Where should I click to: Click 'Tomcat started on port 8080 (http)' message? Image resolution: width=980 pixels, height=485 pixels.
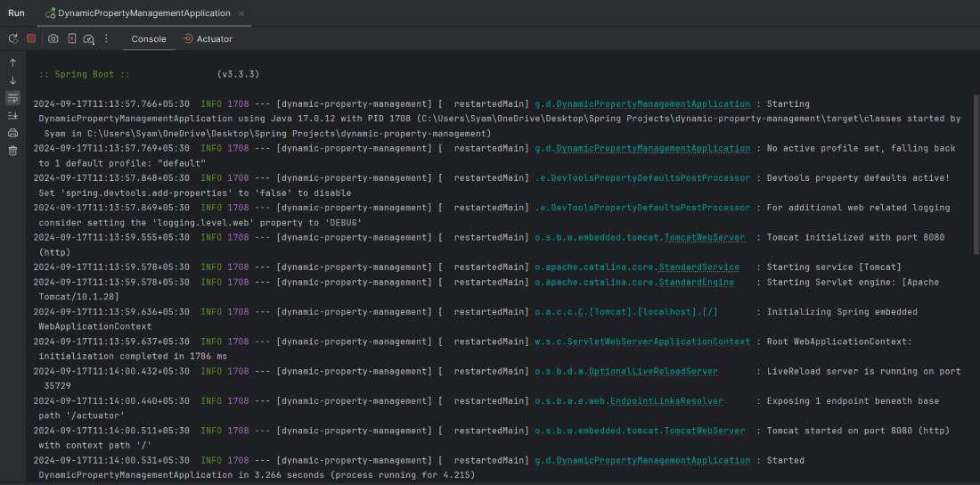pyautogui.click(x=858, y=431)
